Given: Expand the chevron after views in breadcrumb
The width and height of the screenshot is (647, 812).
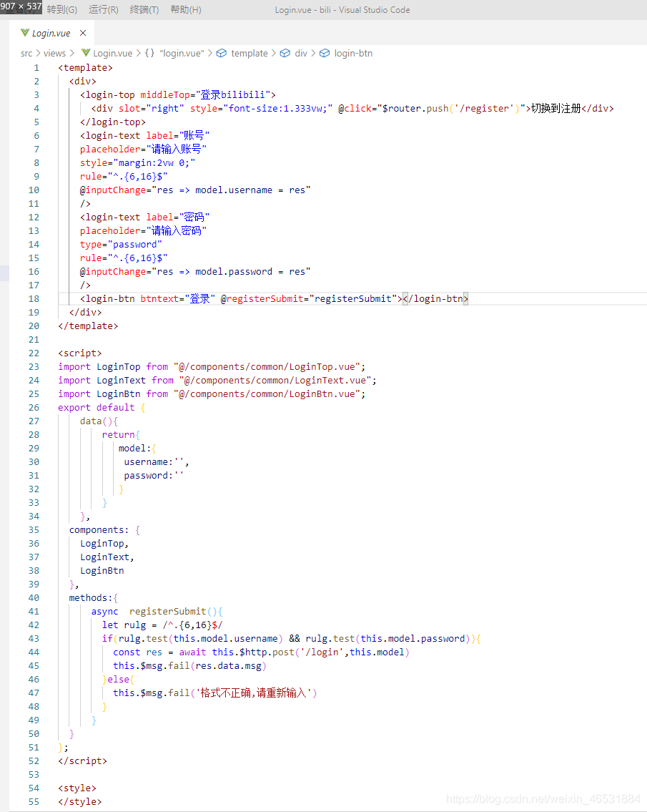Looking at the screenshot, I should click(x=72, y=54).
